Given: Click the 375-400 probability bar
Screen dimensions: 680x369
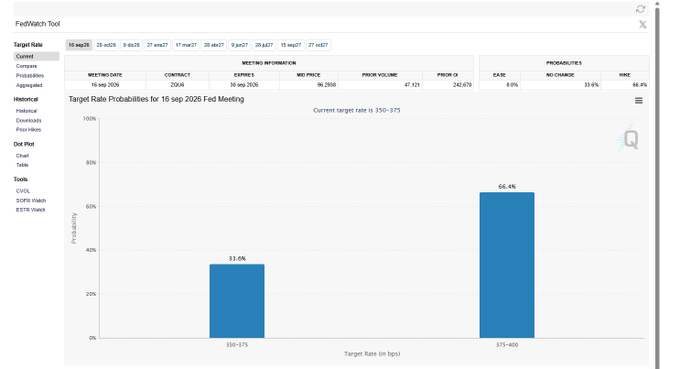Looking at the screenshot, I should coord(507,265).
